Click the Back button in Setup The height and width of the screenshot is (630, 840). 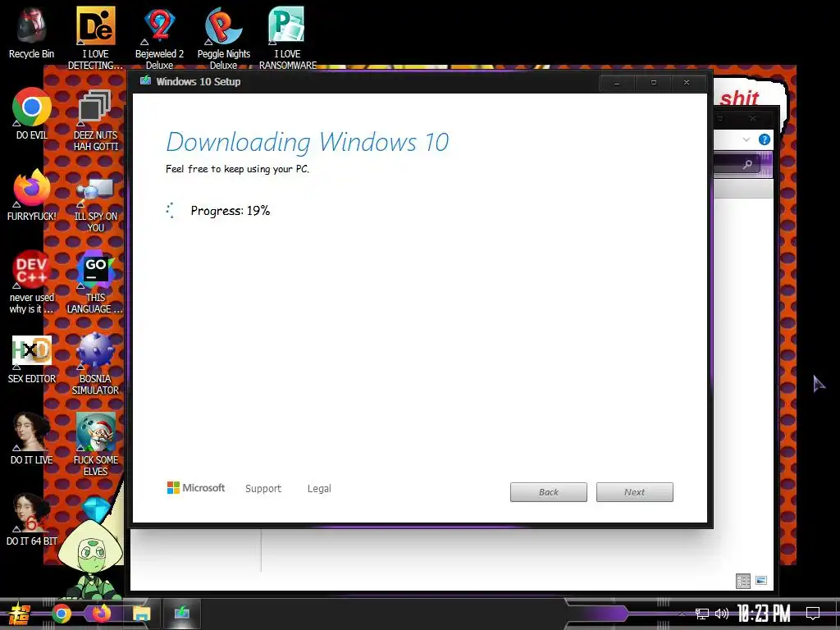tap(549, 492)
